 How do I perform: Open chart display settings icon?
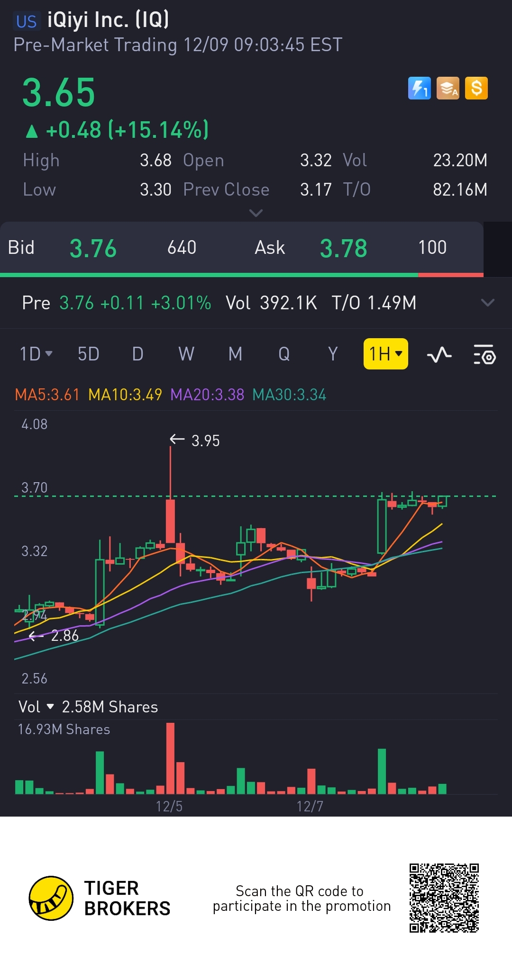[485, 354]
